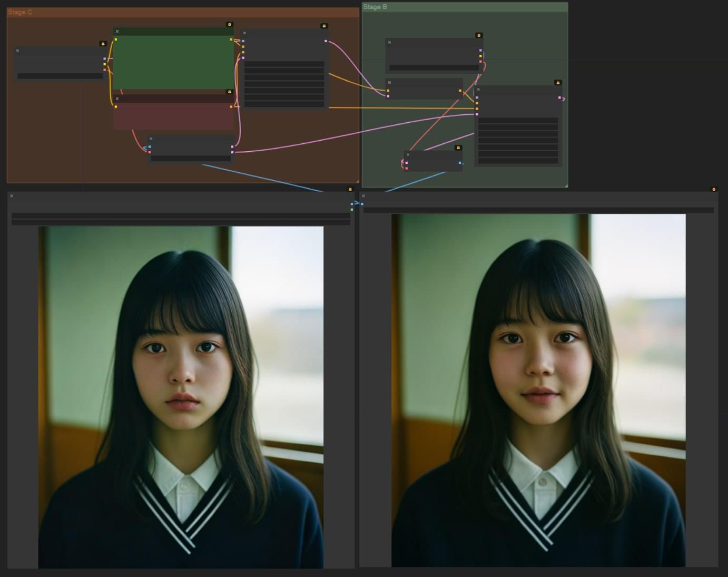Click the top widget row of Stage B sampler

click(x=518, y=121)
